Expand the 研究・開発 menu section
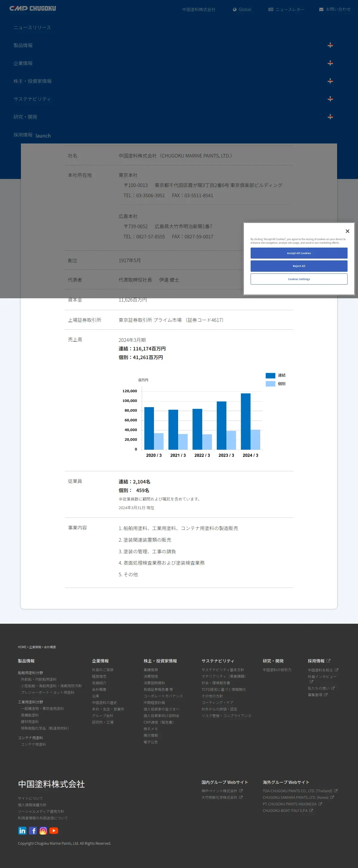The image size is (358, 868). (330, 117)
